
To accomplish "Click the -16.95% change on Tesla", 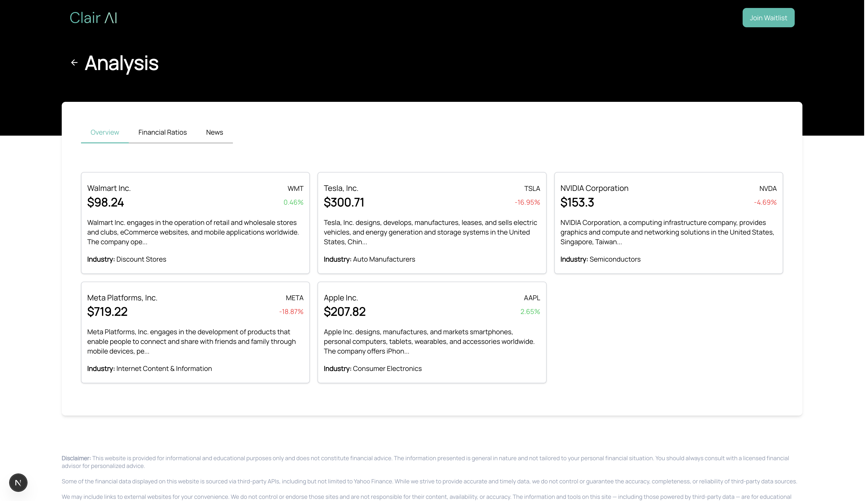I will (x=527, y=202).
